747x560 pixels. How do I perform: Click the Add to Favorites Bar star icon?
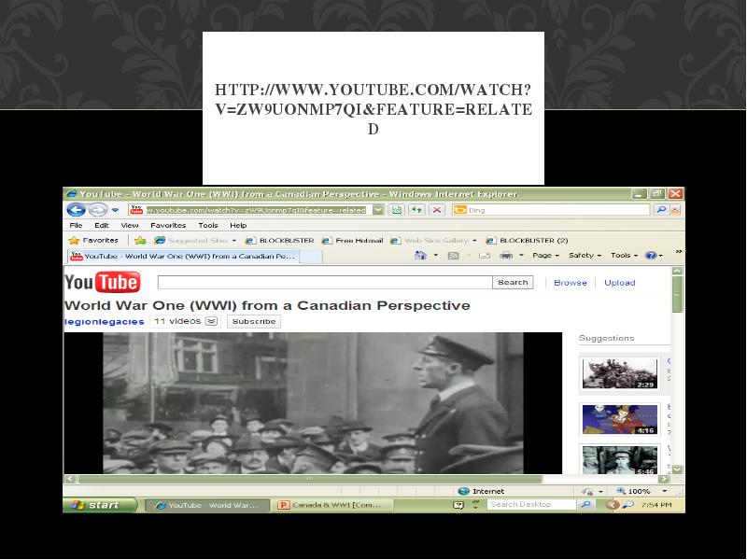[140, 241]
